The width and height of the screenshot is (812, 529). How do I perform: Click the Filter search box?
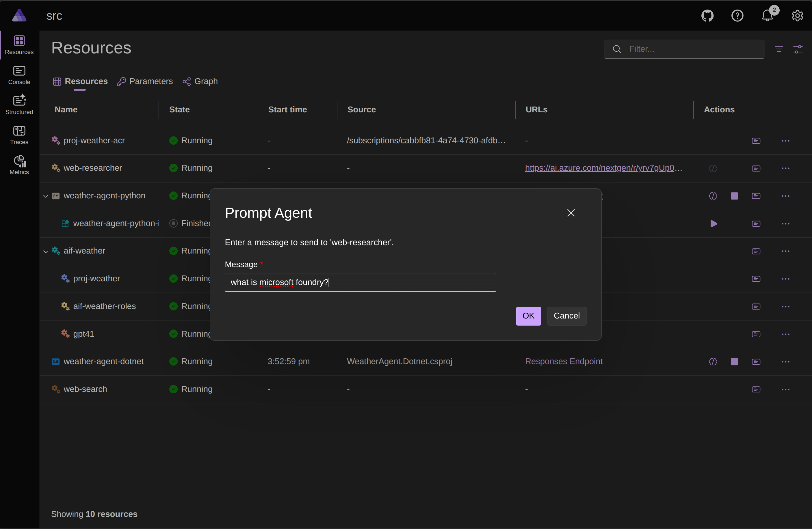click(x=684, y=49)
